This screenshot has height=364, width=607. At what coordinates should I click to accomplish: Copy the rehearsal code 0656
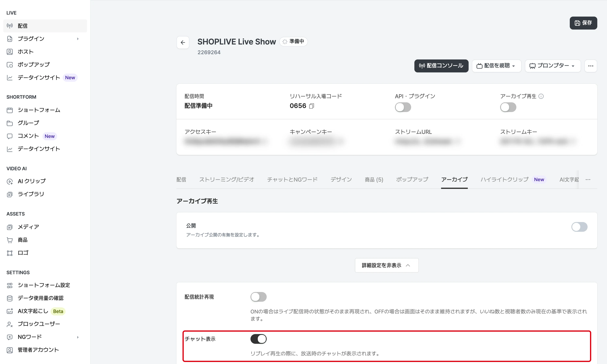click(x=311, y=106)
